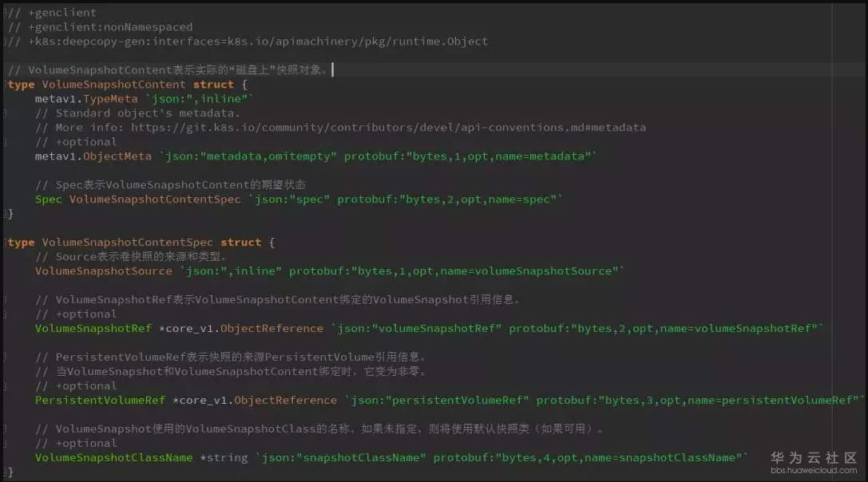The height and width of the screenshot is (482, 868).
Task: Select the 'PersistentVolumeRef' field name
Action: tap(100, 400)
